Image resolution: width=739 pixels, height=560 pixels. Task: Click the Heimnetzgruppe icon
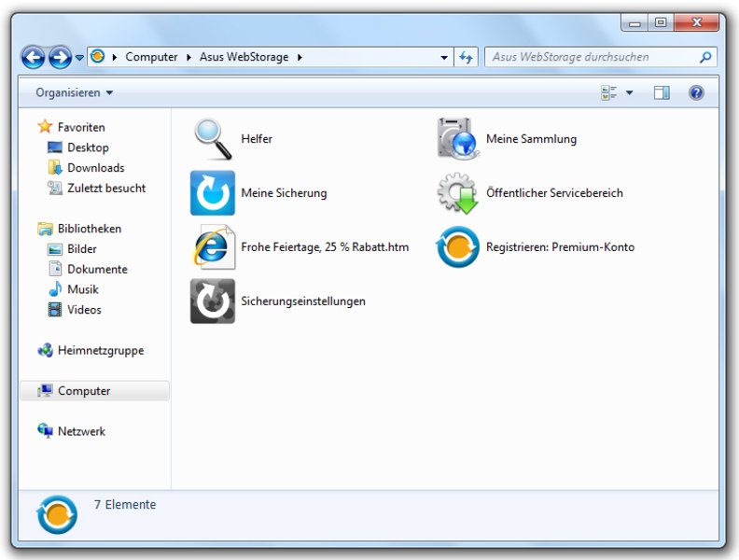(x=45, y=350)
